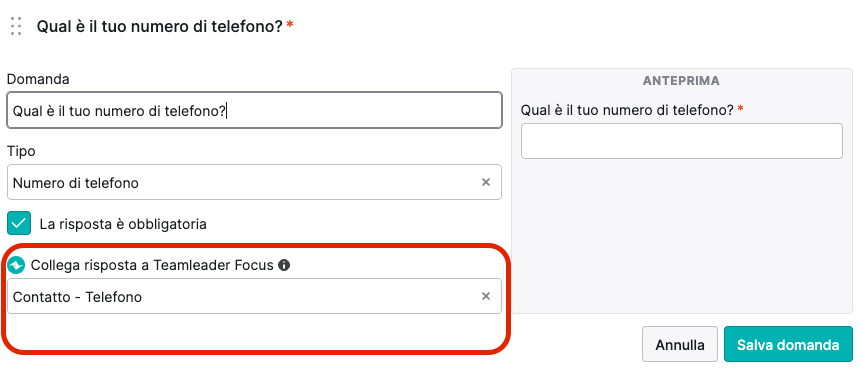Grab the question drag handle dots
861x370 pixels.
pyautogui.click(x=16, y=26)
